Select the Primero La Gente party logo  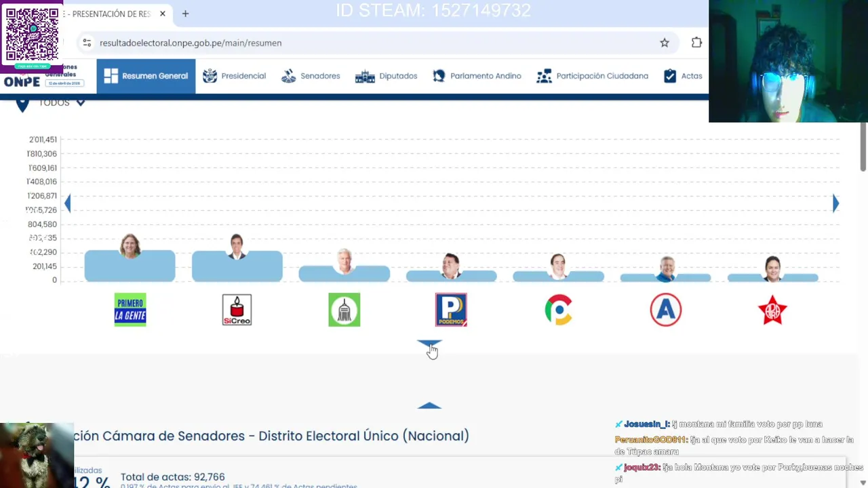click(130, 310)
